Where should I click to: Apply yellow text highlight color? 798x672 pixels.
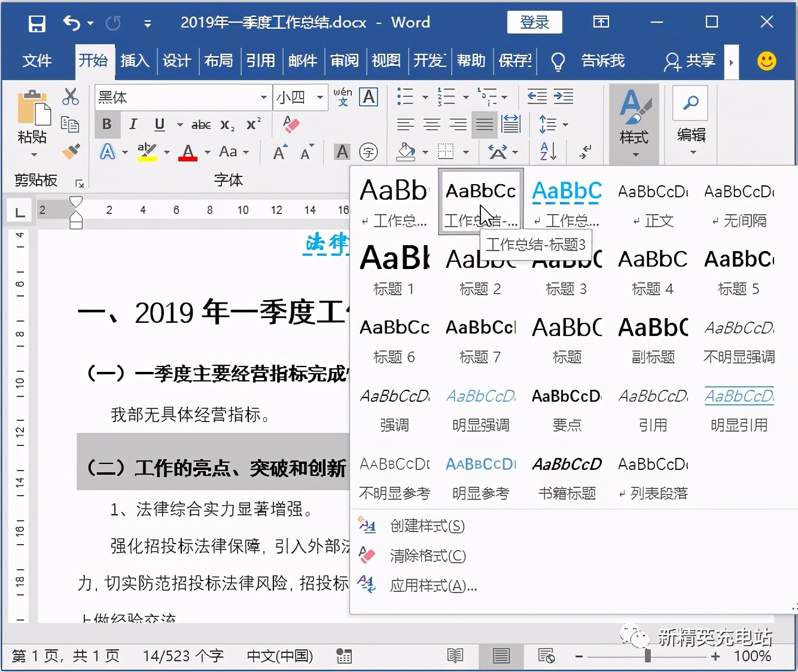click(147, 152)
